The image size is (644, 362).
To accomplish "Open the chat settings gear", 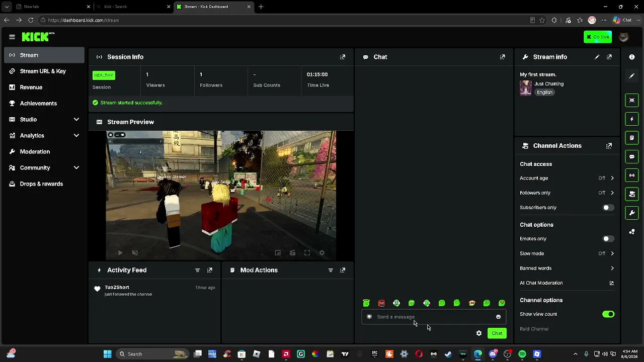I will 479,333.
